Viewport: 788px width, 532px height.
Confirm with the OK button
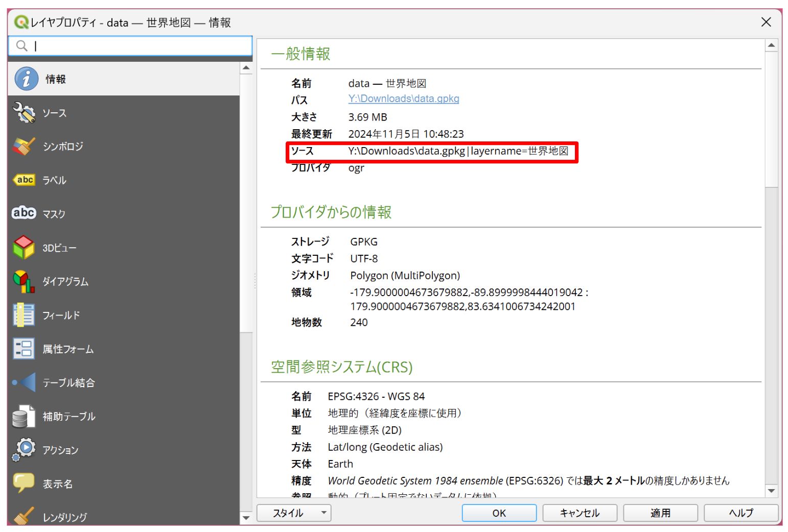[499, 513]
